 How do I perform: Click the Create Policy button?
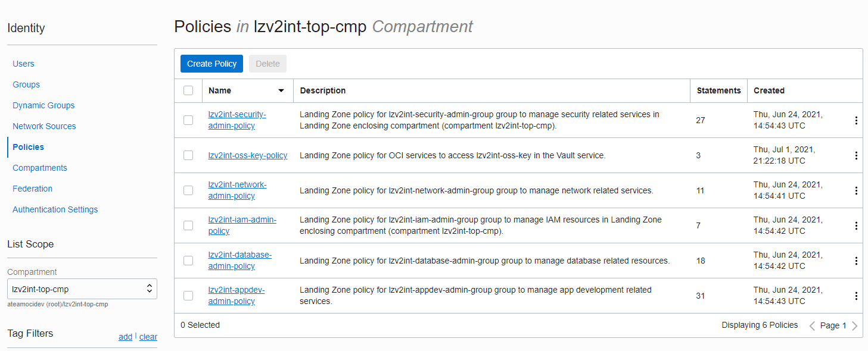coord(211,64)
